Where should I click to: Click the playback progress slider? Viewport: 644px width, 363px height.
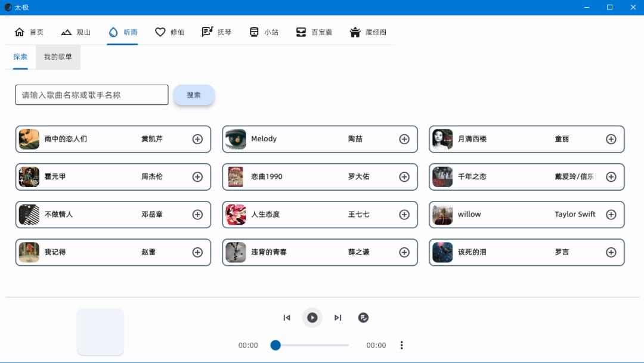[x=310, y=345]
